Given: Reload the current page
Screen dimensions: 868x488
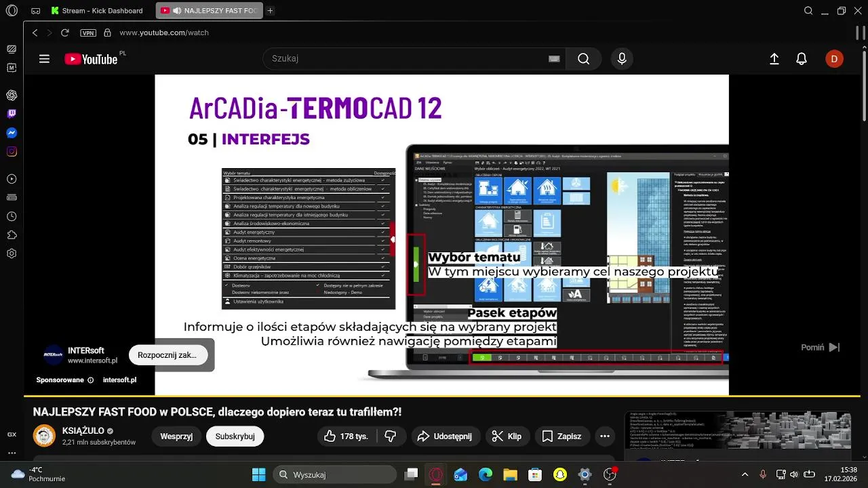Looking at the screenshot, I should (x=65, y=33).
